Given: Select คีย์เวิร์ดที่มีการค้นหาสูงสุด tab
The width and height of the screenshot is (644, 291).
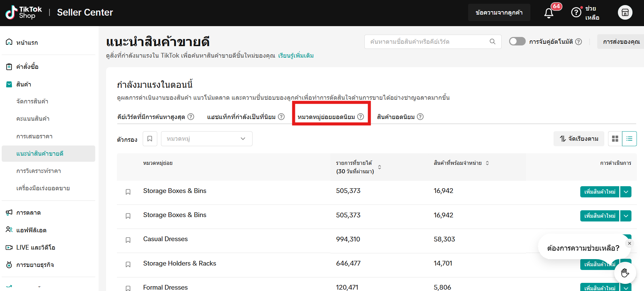Looking at the screenshot, I should (151, 117).
